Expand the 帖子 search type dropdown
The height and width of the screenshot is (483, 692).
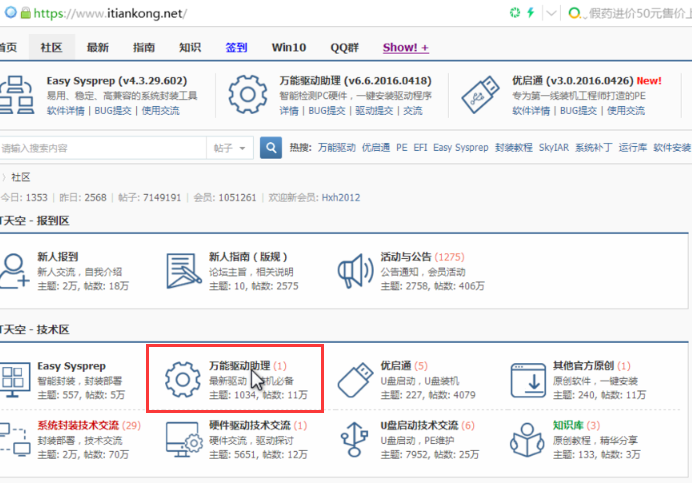230,148
